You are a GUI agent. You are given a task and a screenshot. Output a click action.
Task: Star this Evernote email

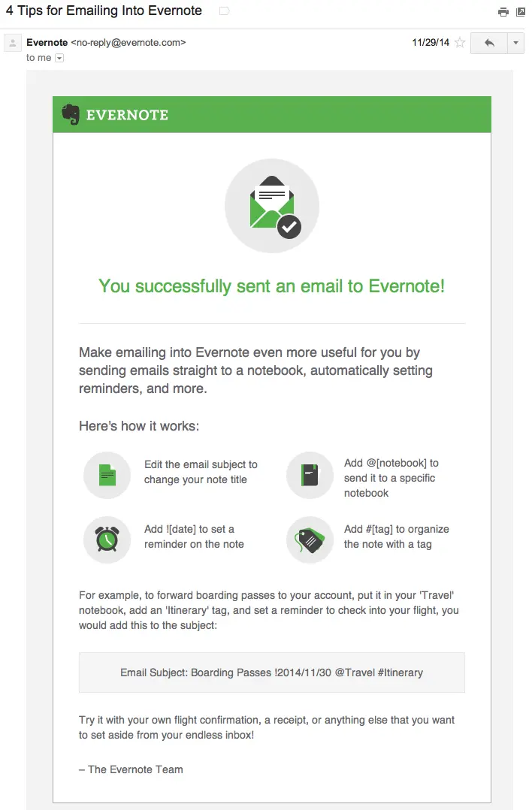point(459,43)
